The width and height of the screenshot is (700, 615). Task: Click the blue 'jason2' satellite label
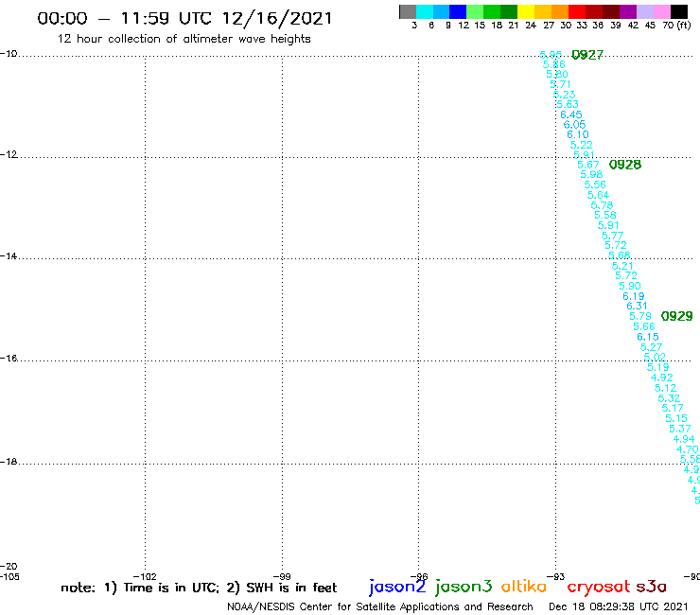(397, 588)
